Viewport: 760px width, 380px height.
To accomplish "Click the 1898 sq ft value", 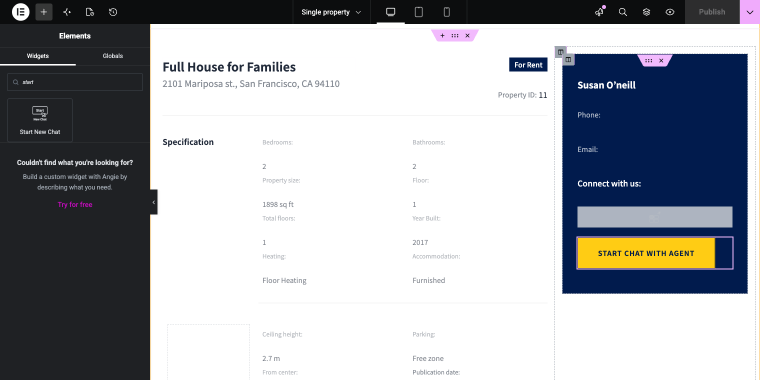I will point(278,204).
